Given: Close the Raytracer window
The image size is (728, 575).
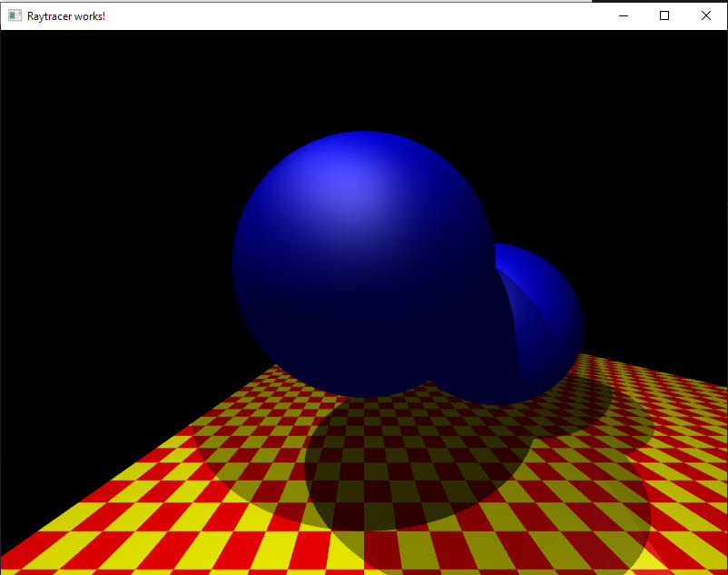Looking at the screenshot, I should 705,15.
